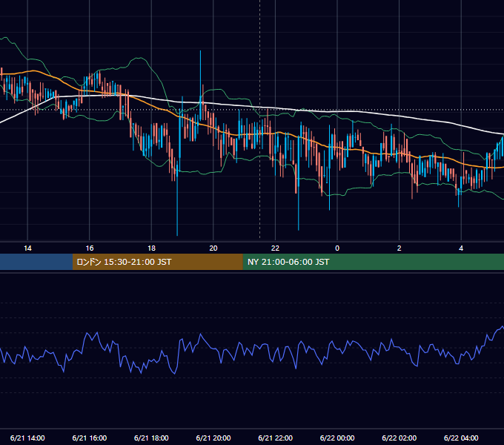Click the 18 hour label on upper axis
Viewport: 504px width, 445px height.
(x=151, y=248)
